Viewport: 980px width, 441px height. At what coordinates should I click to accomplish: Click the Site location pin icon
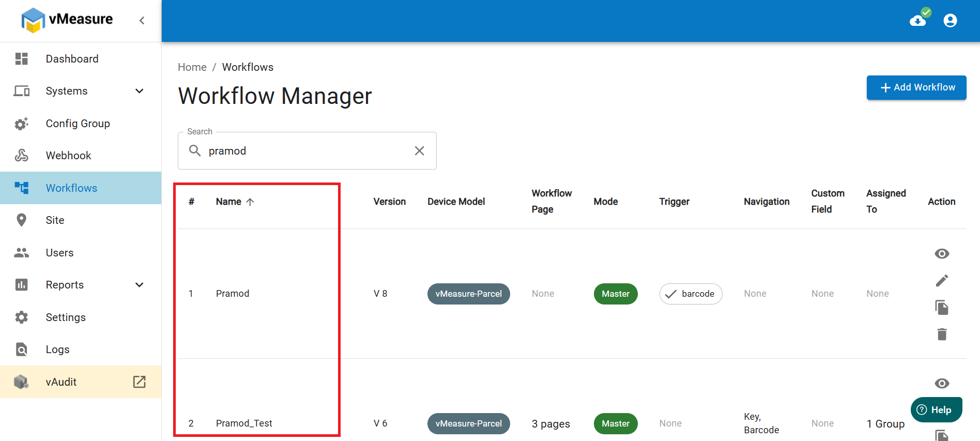coord(21,220)
